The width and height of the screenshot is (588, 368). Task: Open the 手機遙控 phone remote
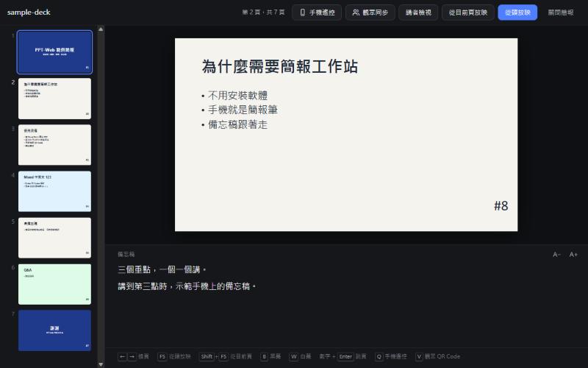point(317,13)
